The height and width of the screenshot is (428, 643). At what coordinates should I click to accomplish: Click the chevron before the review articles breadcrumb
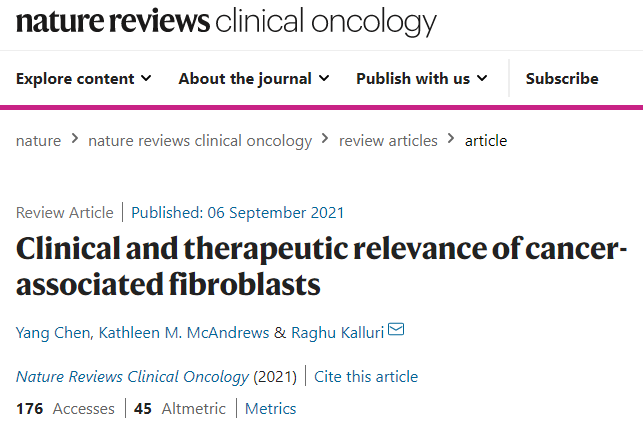click(325, 139)
